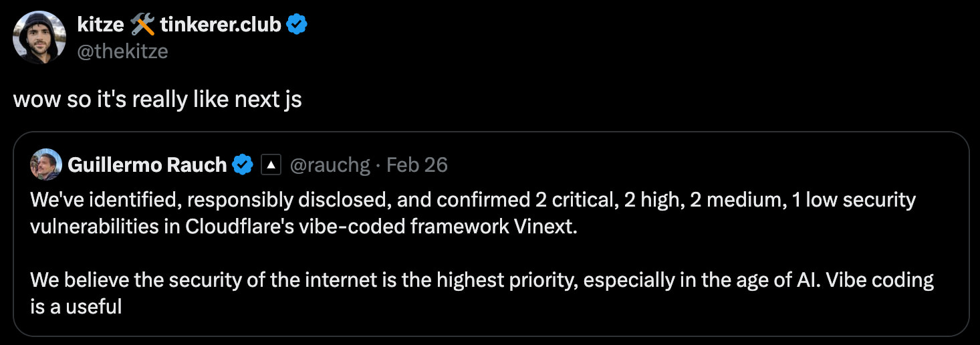Click the "kitze" display name

tap(100, 25)
